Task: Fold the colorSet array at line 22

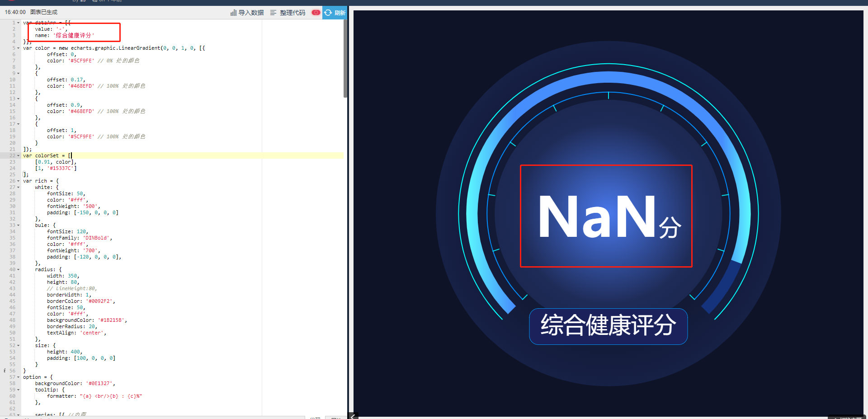Action: pyautogui.click(x=18, y=155)
